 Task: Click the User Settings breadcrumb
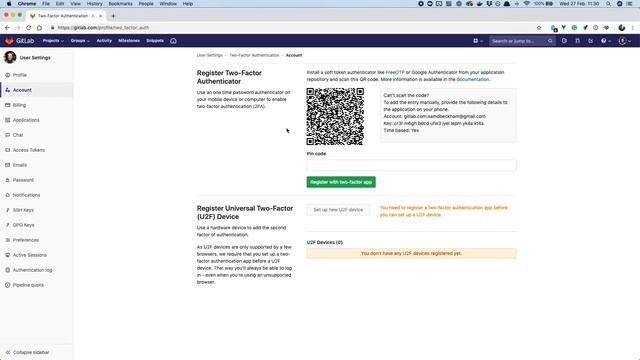(x=210, y=55)
